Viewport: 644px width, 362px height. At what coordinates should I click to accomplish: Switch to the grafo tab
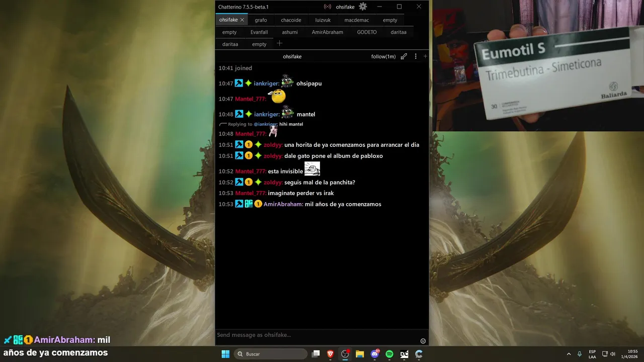point(261,20)
